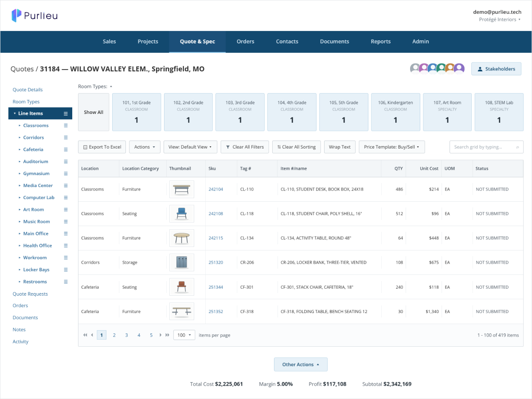Open the Protégé Interiors account dropdown
The image size is (532, 399).
pyautogui.click(x=500, y=20)
